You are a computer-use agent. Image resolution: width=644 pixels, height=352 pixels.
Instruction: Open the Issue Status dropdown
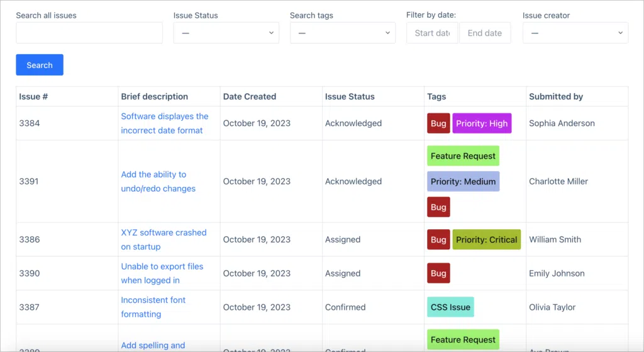tap(226, 33)
